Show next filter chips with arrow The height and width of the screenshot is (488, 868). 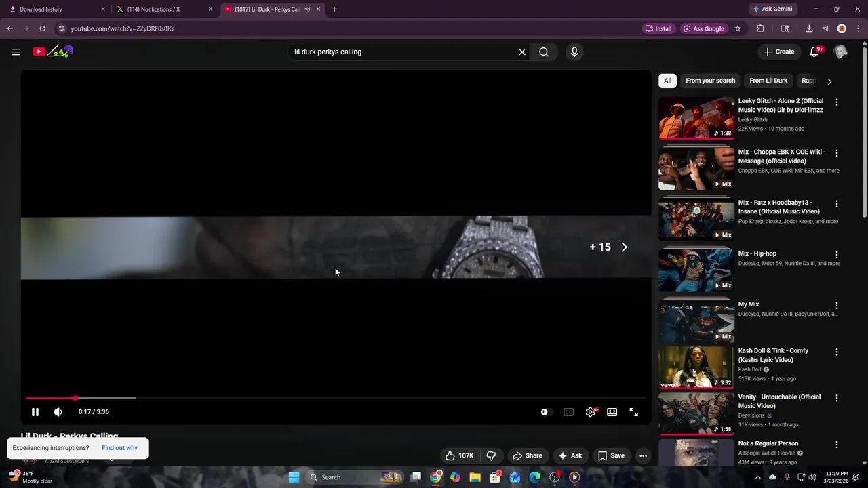(829, 81)
